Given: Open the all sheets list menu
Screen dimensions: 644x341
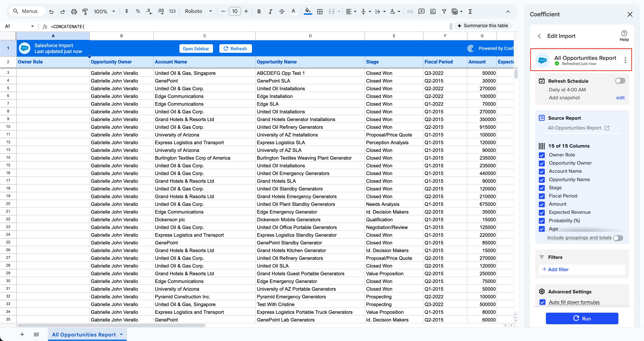Looking at the screenshot, I should click(x=36, y=334).
